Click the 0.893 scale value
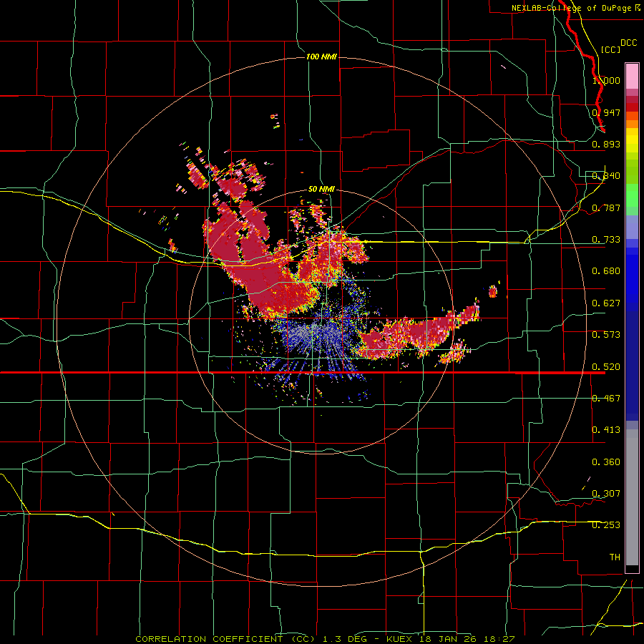This screenshot has height=644, width=644. click(606, 144)
